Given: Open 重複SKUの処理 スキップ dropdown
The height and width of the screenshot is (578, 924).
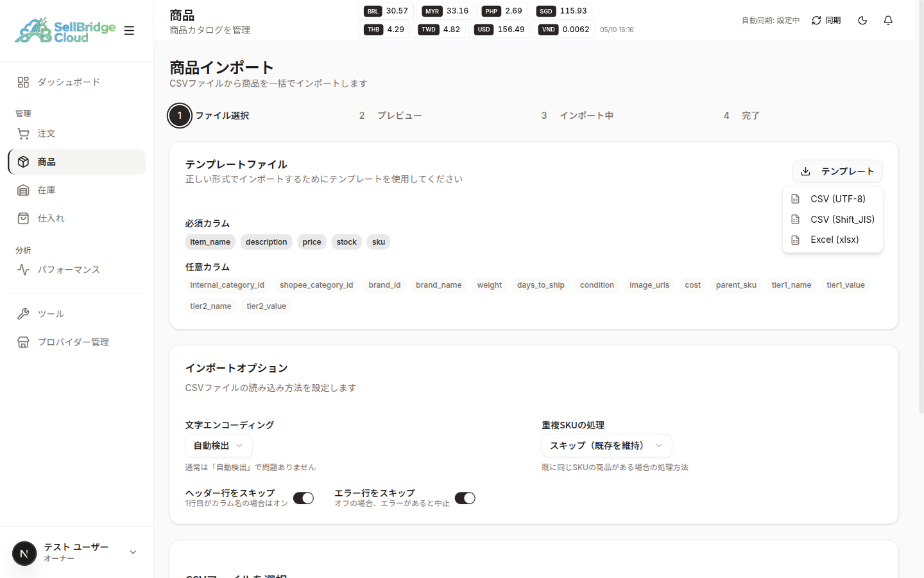Looking at the screenshot, I should click(x=606, y=446).
